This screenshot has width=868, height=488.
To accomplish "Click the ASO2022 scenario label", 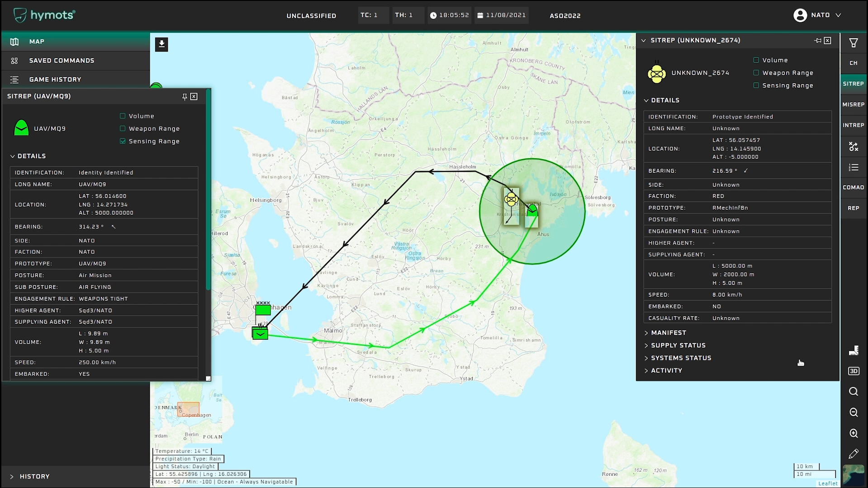I will click(x=565, y=16).
